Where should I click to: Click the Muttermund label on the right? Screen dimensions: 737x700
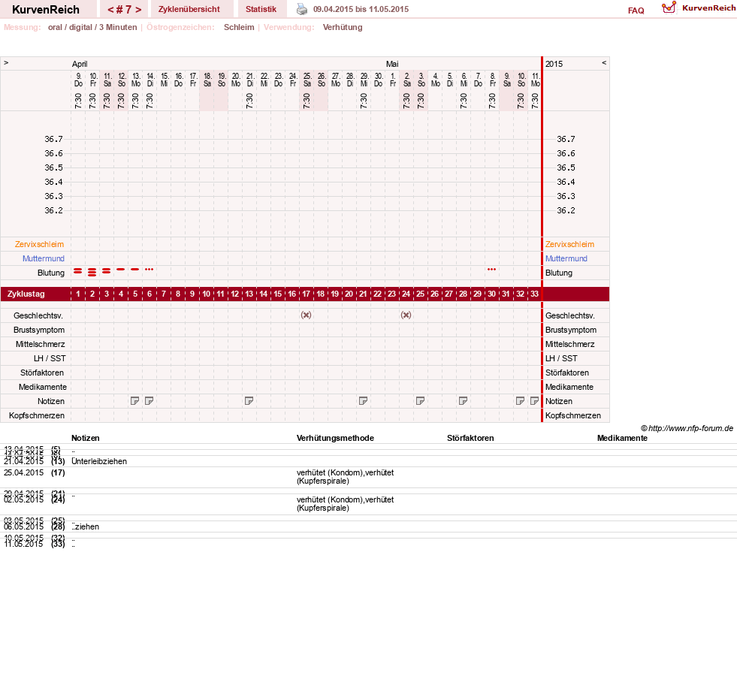566,258
